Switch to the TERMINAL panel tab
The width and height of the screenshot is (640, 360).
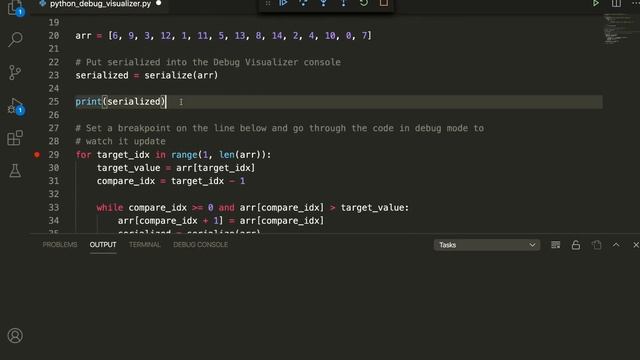(144, 244)
